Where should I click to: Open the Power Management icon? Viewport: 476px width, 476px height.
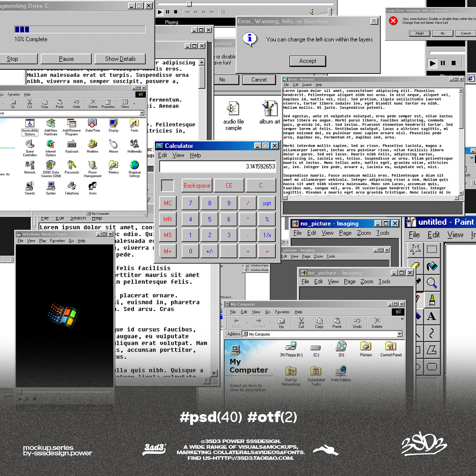click(x=93, y=169)
